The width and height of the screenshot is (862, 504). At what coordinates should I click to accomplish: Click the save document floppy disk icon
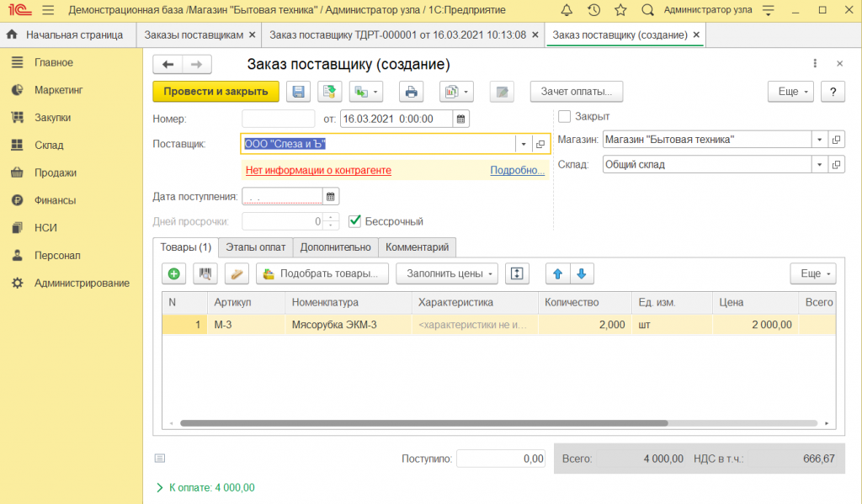(x=299, y=92)
